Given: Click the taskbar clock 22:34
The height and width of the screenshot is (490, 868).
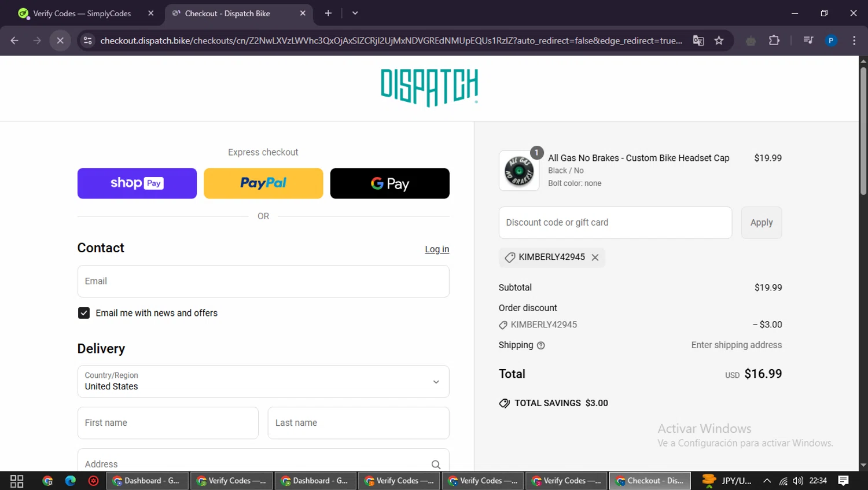Looking at the screenshot, I should (x=818, y=481).
